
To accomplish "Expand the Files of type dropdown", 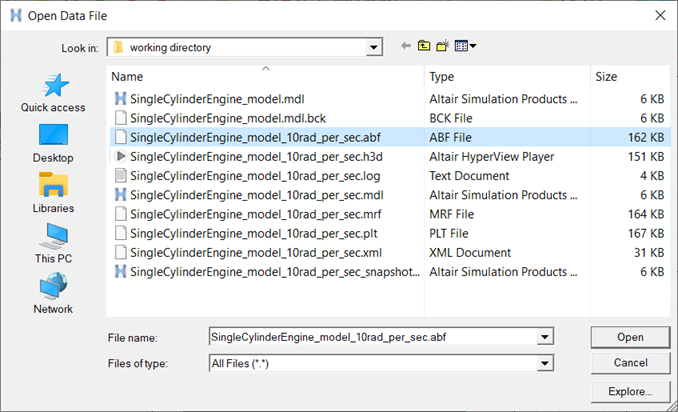I will click(545, 364).
